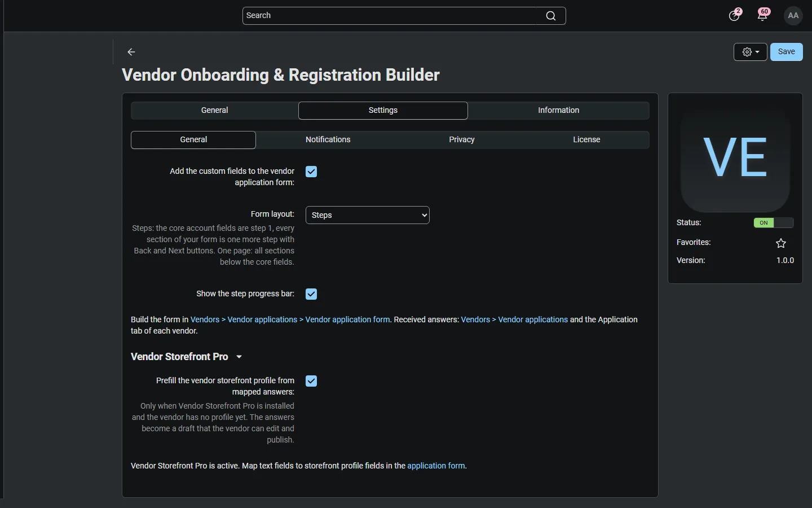The height and width of the screenshot is (508, 812).
Task: Toggle the step progress bar checkbox
Action: [311, 294]
